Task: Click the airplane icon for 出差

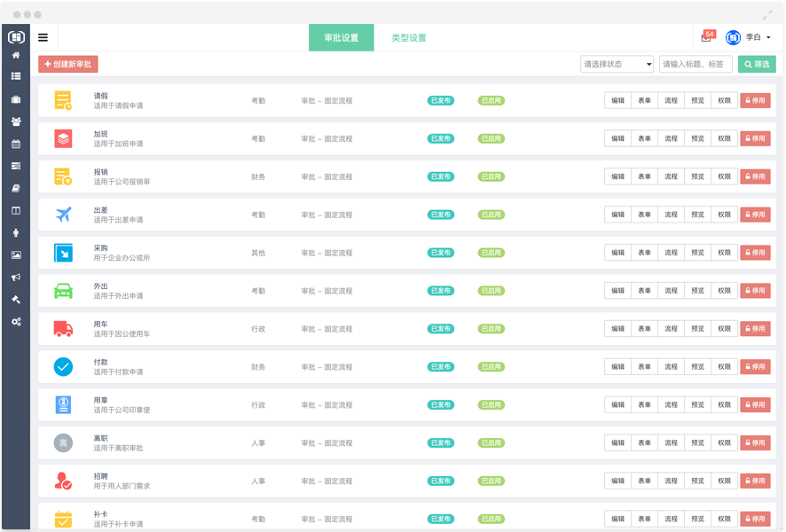Action: pyautogui.click(x=63, y=215)
